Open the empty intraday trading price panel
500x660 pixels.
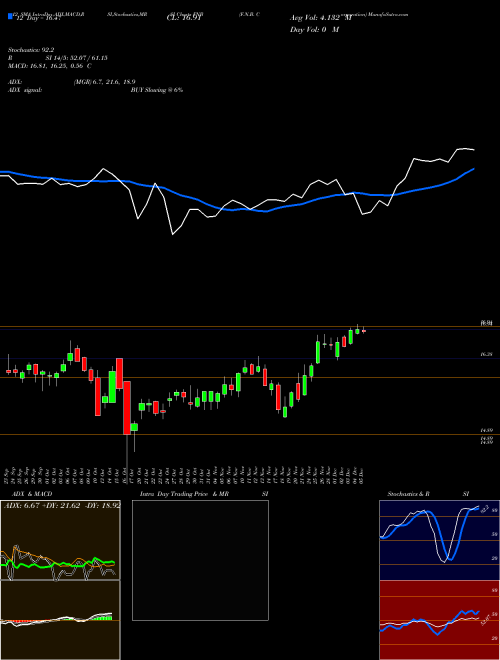tap(200, 560)
